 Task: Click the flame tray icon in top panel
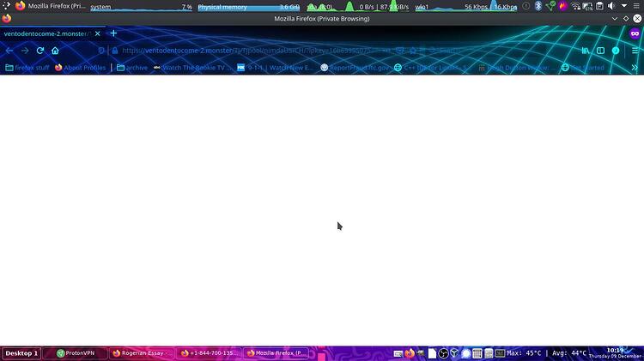(562, 6)
